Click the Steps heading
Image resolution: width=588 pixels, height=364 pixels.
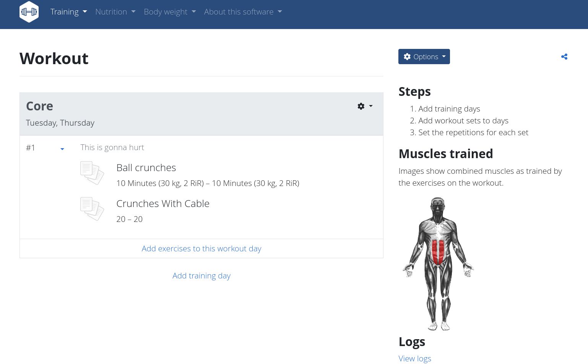pyautogui.click(x=414, y=92)
